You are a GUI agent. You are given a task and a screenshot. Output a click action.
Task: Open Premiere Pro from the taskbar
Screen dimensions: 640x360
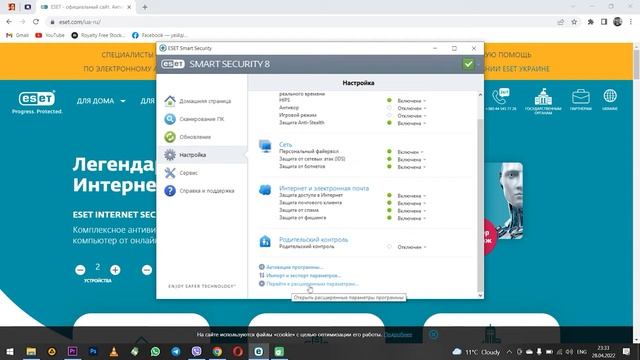pos(72,351)
